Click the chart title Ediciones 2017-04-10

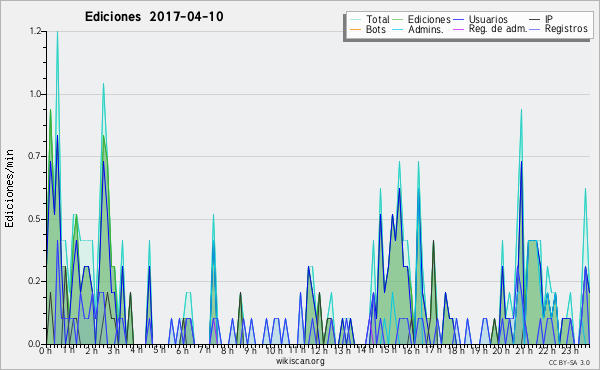pos(154,17)
